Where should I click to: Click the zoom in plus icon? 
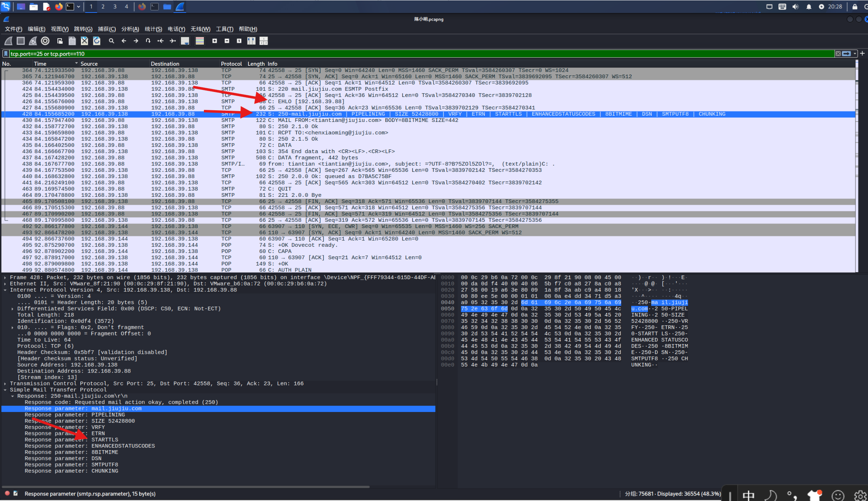(x=215, y=41)
